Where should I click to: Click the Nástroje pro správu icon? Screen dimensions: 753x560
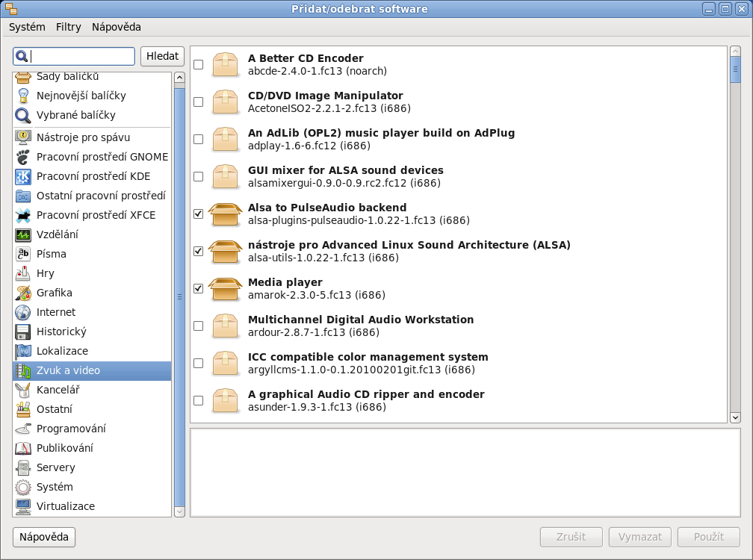point(23,137)
